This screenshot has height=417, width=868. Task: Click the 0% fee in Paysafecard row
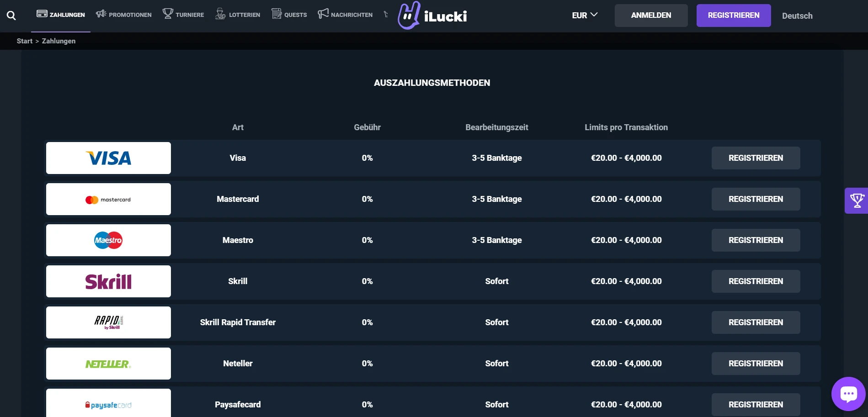click(x=367, y=405)
